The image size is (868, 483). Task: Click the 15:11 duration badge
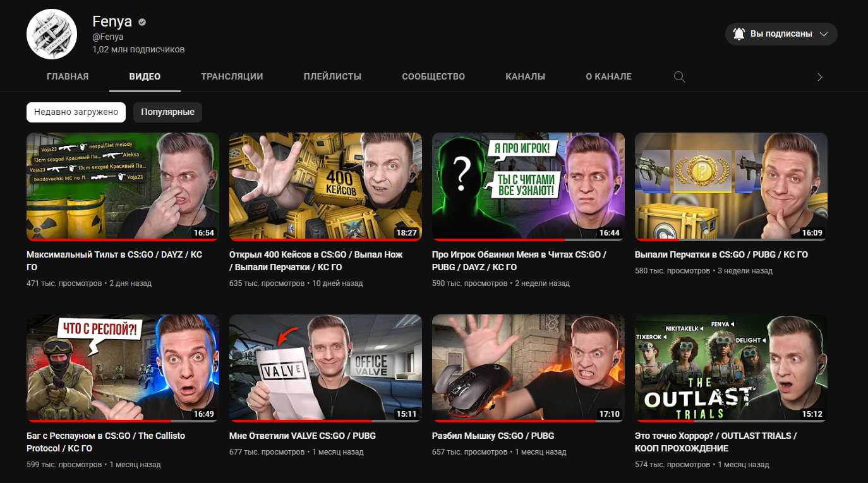407,414
